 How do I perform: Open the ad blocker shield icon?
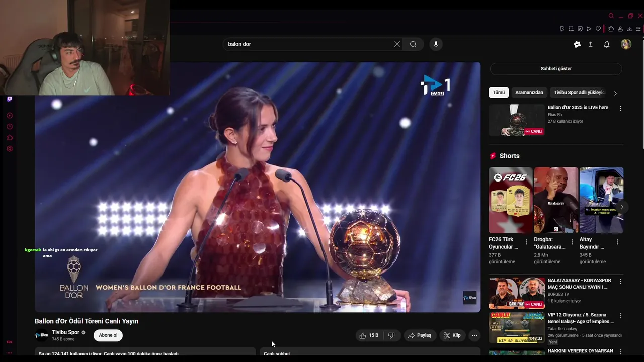coord(580,29)
